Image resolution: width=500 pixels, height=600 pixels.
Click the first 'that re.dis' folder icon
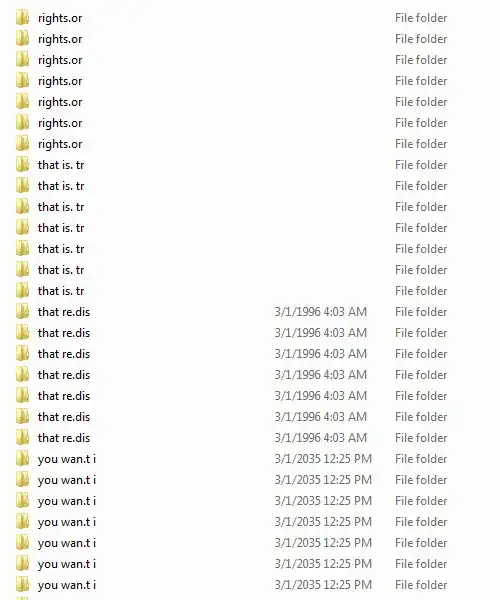(23, 311)
